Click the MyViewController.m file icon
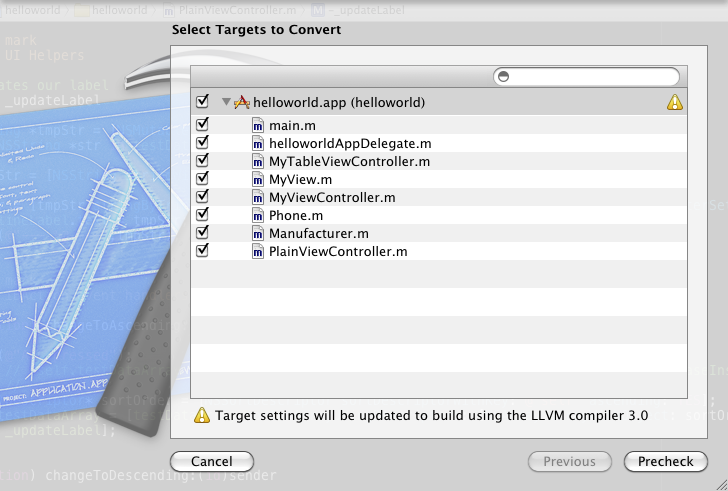Image resolution: width=728 pixels, height=491 pixels. tap(258, 198)
